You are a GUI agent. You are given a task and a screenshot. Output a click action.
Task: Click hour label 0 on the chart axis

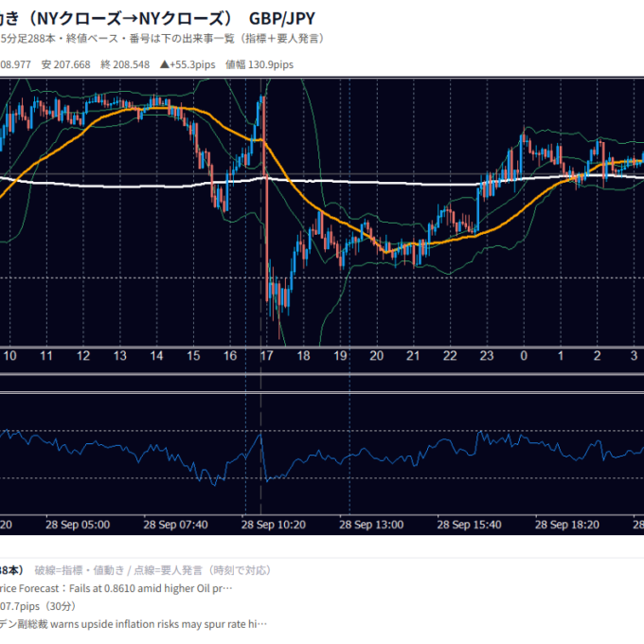click(x=524, y=356)
